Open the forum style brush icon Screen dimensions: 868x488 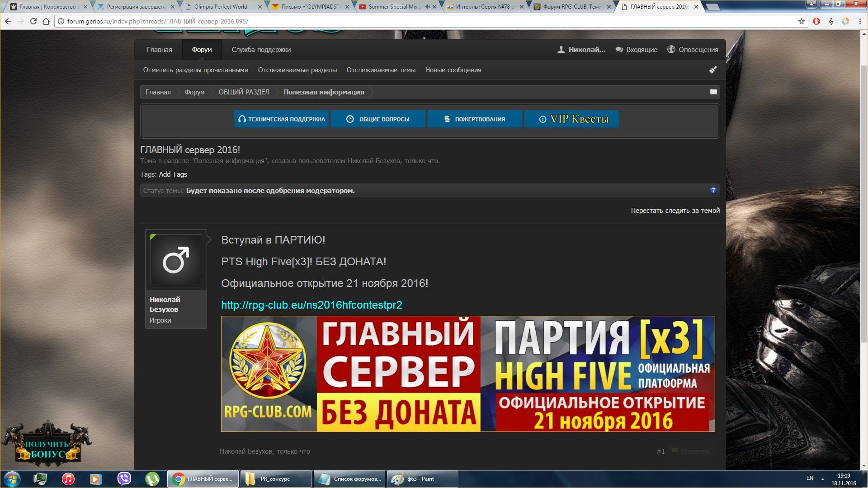point(713,70)
